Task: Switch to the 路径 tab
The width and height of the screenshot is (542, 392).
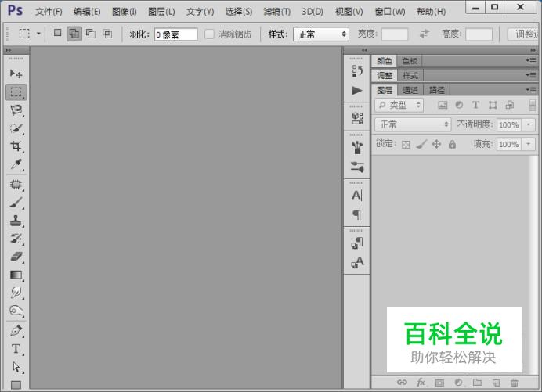Action: (x=437, y=90)
